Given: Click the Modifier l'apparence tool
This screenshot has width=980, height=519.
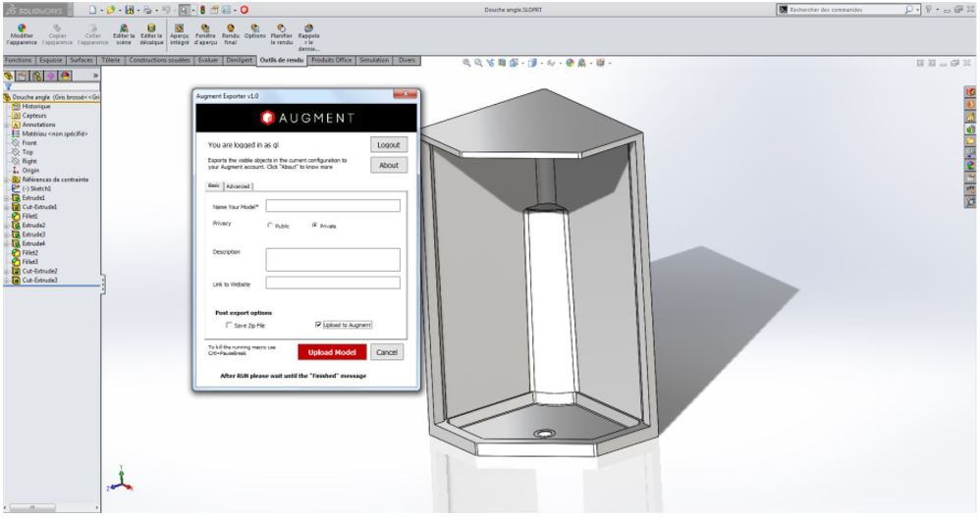Looking at the screenshot, I should tap(22, 34).
